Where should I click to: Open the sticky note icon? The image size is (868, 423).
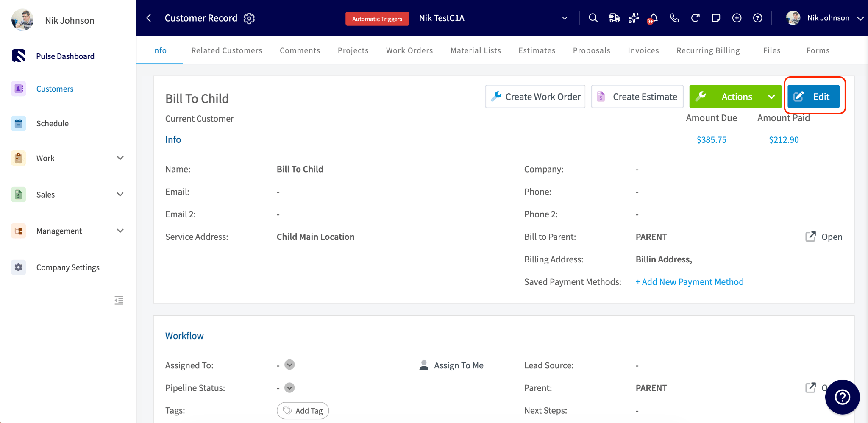(x=716, y=18)
